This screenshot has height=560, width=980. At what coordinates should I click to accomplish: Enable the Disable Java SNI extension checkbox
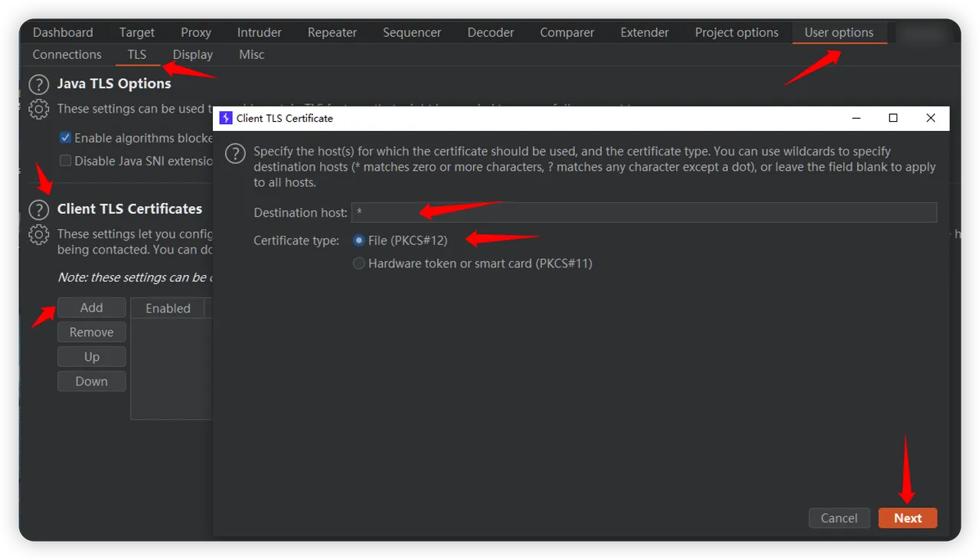tap(66, 161)
